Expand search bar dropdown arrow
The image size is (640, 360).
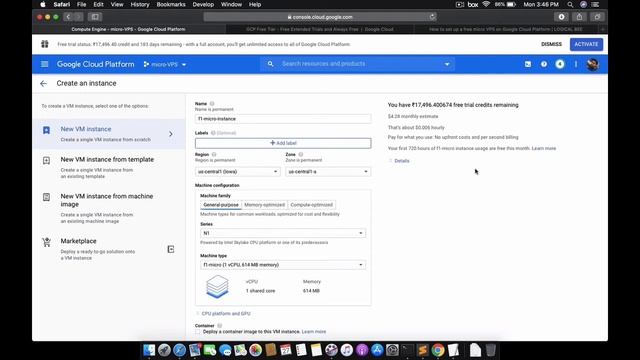(x=447, y=64)
